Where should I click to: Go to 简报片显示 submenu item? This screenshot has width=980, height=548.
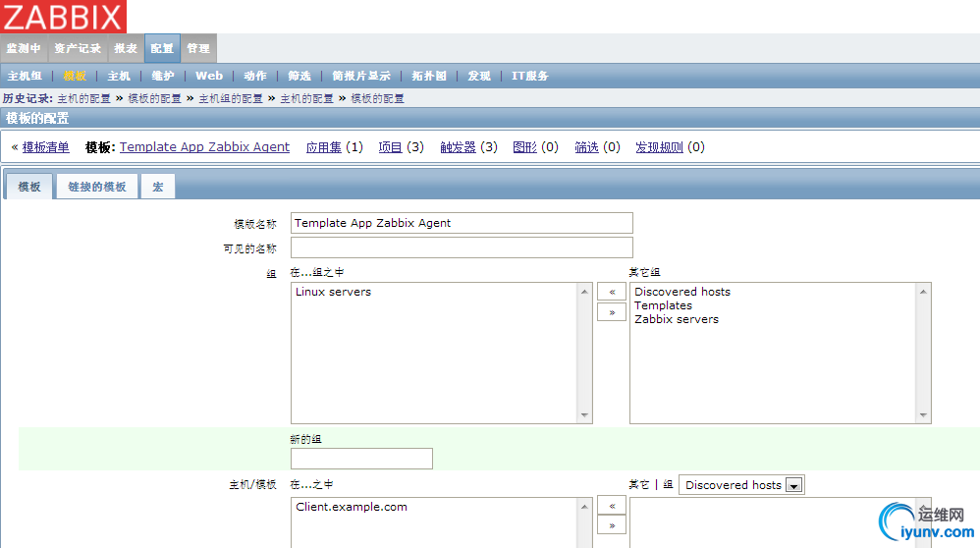click(361, 76)
